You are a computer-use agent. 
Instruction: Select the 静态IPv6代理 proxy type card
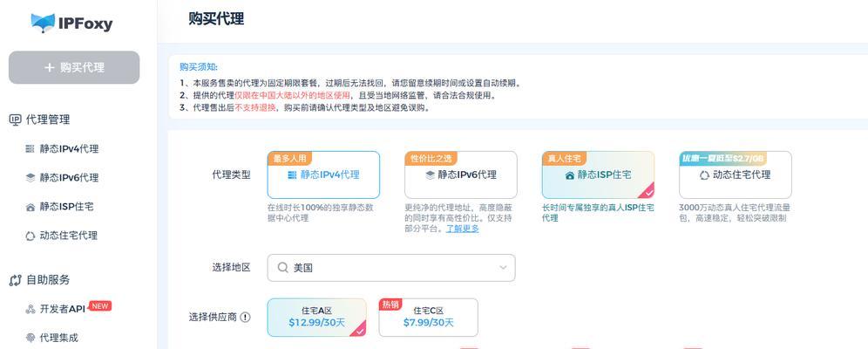pyautogui.click(x=461, y=175)
